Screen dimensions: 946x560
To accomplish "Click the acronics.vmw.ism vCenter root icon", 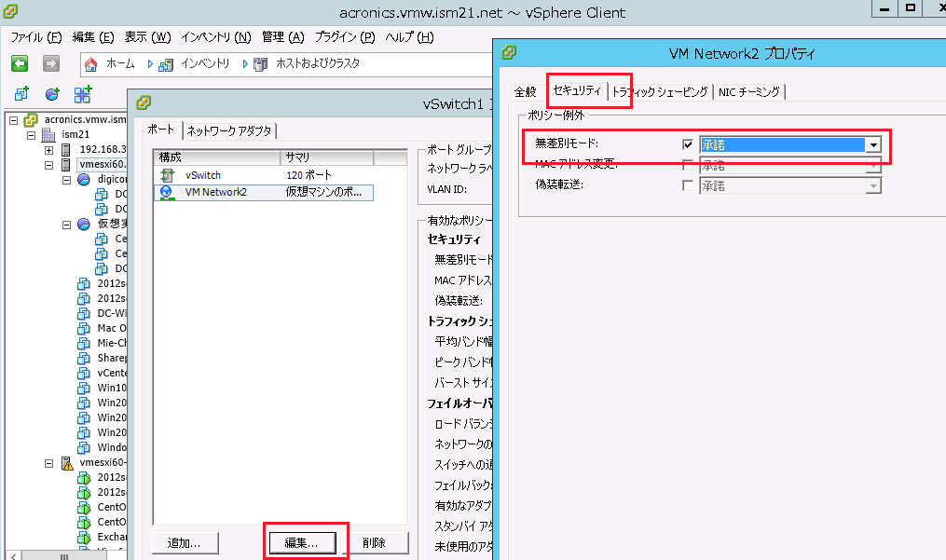I will [x=31, y=120].
